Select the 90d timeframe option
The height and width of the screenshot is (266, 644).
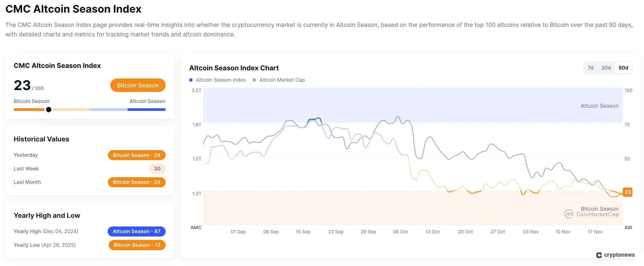pos(623,68)
